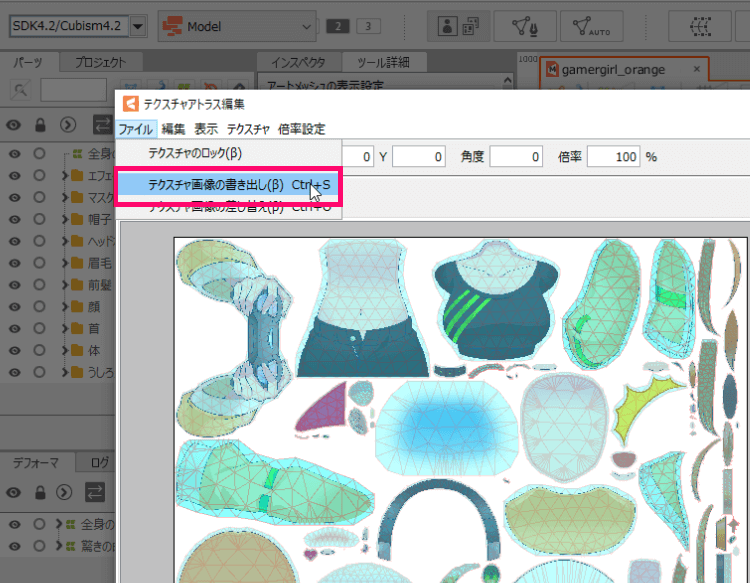Click the padlock header icon in the parts panel
The height and width of the screenshot is (583, 750).
point(40,125)
